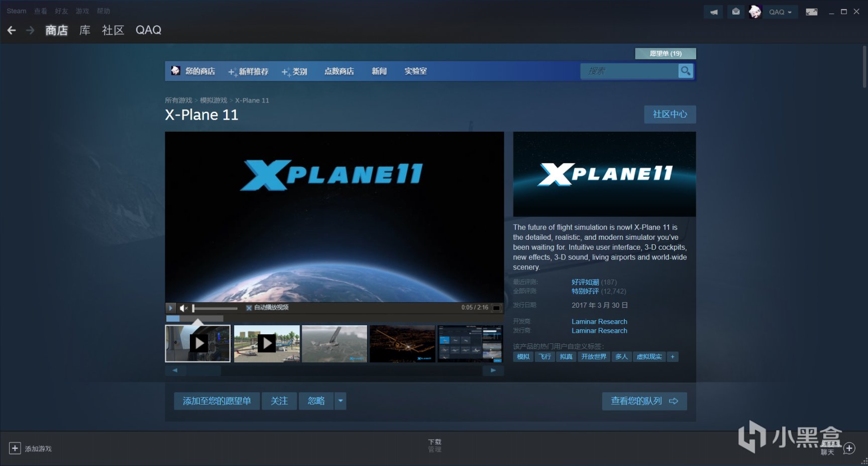Open the 好友 menu
The image size is (868, 466).
tap(61, 11)
